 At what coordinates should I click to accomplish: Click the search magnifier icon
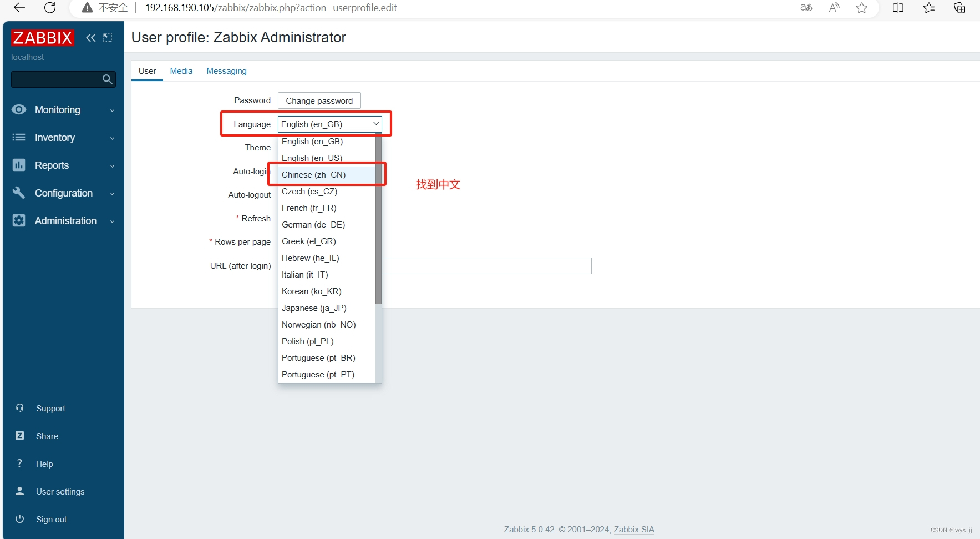click(x=108, y=79)
